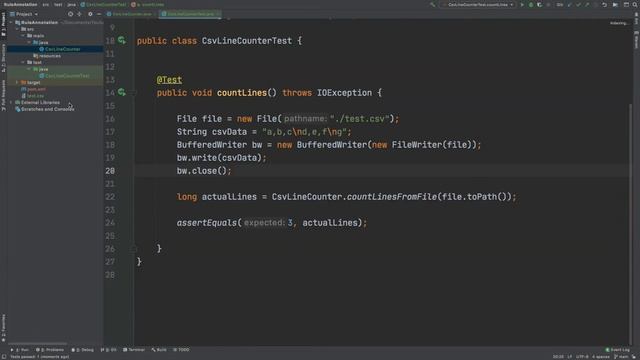Click the RuleAnnotation breadcrumb in navigation bar

(x=20, y=4)
